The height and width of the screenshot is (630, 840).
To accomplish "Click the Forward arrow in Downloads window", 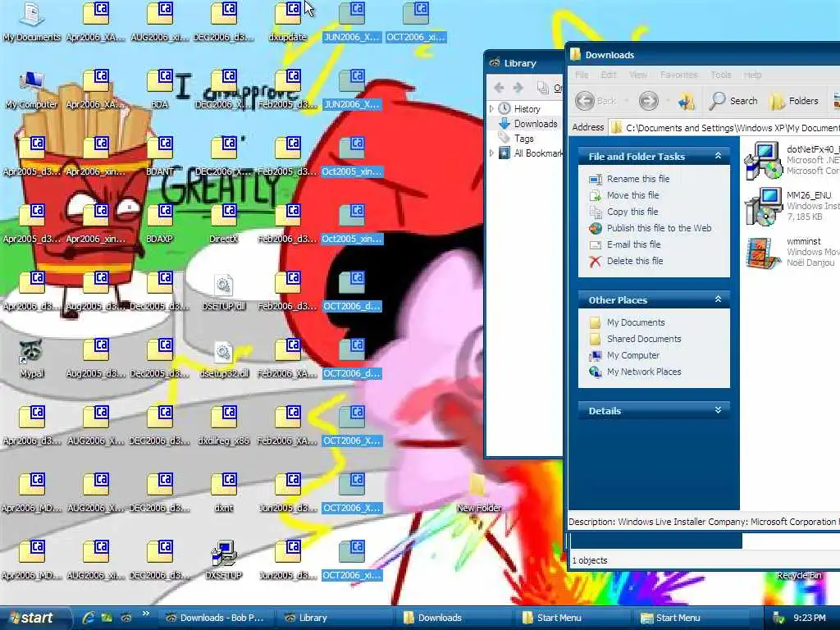I will [648, 101].
